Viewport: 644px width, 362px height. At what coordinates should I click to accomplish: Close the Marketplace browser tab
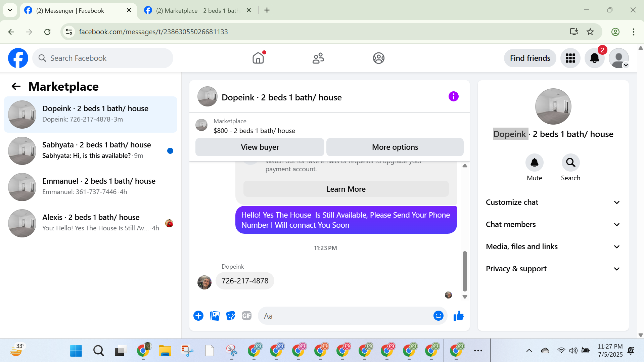tap(249, 10)
